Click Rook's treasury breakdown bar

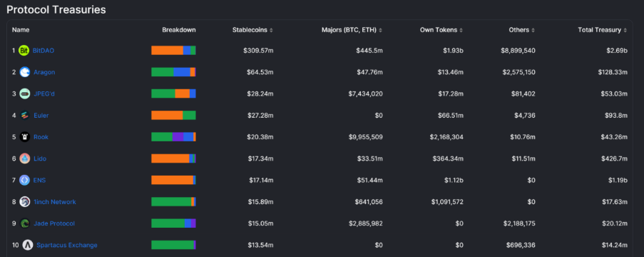pos(173,137)
